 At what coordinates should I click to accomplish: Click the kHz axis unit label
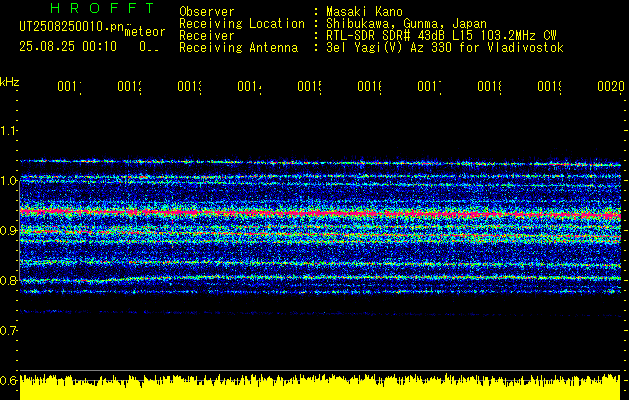tap(10, 82)
